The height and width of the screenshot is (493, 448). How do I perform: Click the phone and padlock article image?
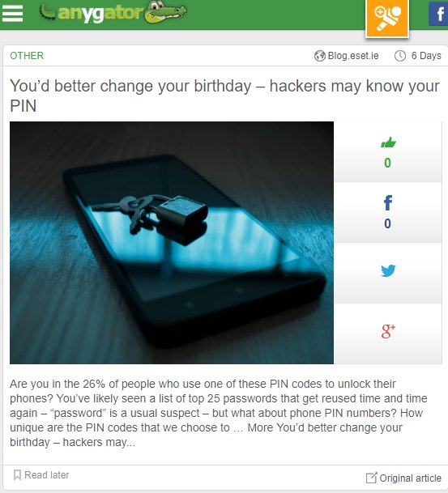point(172,243)
